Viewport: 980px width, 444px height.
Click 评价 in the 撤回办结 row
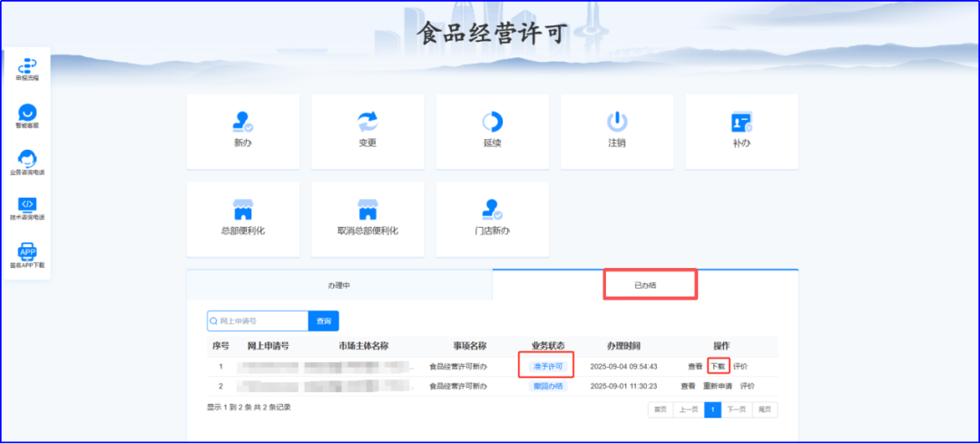(x=748, y=387)
